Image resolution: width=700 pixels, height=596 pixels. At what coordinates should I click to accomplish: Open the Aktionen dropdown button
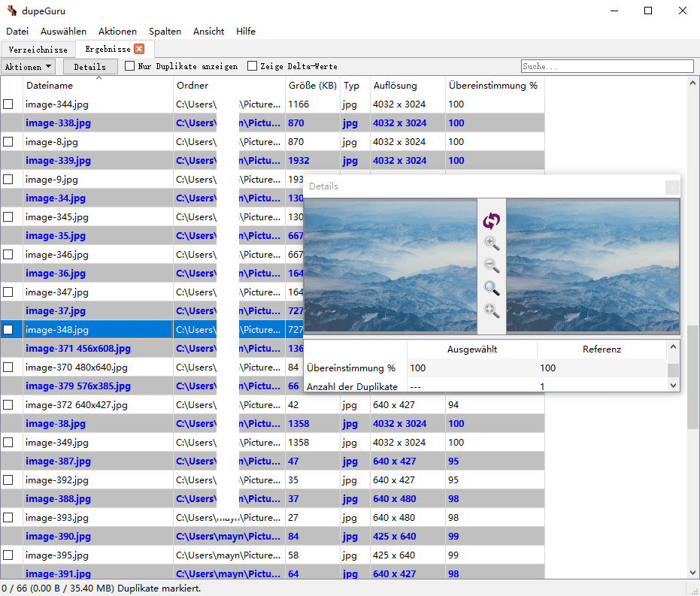click(x=29, y=67)
